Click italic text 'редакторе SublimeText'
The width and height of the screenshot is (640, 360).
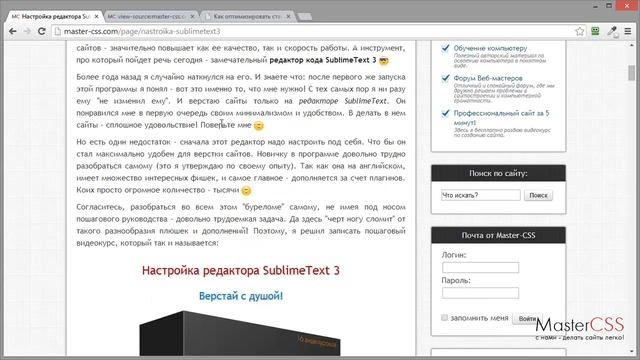pyautogui.click(x=342, y=101)
